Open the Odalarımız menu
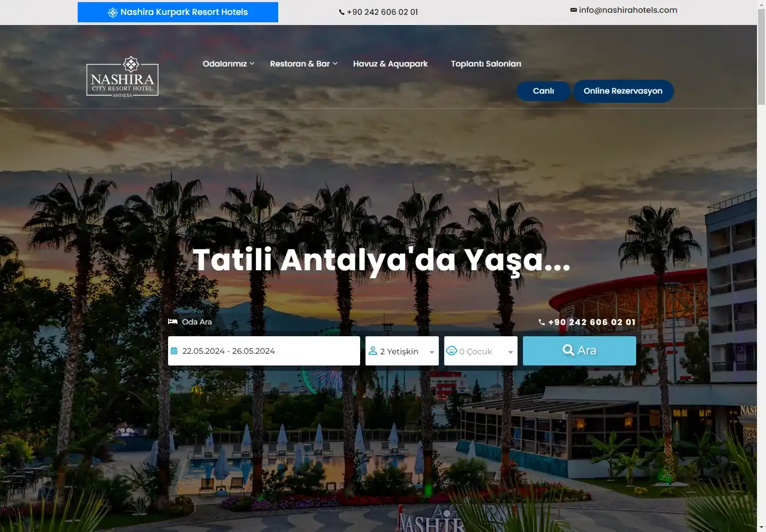Screen dimensions: 766x532 pyautogui.click(x=224, y=63)
